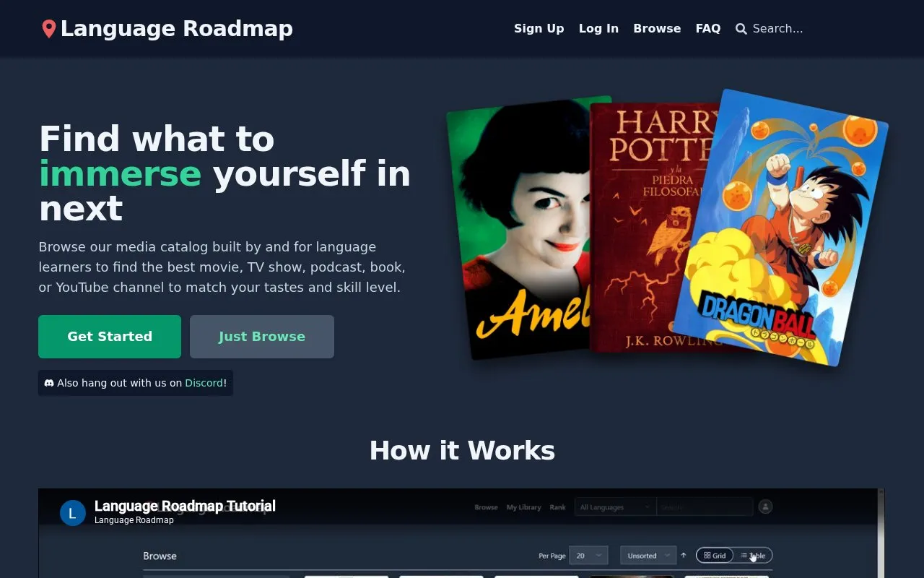Click the Get Started button
924x578 pixels.
pos(110,337)
